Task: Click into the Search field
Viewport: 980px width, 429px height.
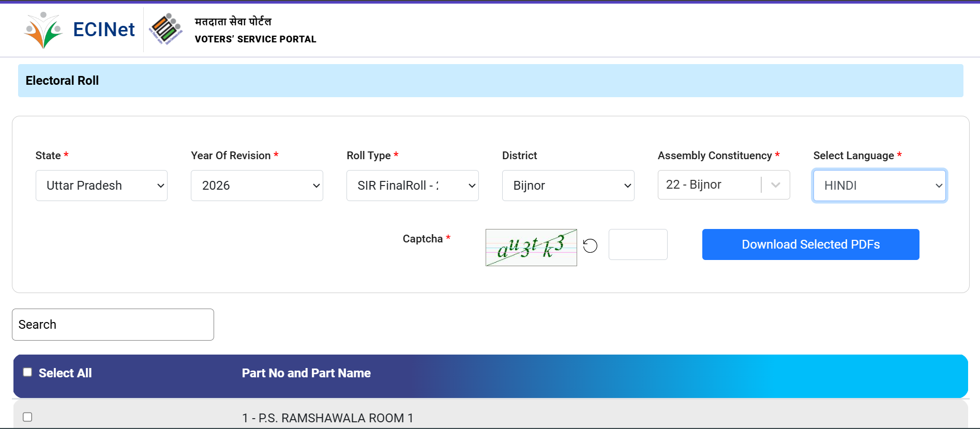Action: click(113, 325)
